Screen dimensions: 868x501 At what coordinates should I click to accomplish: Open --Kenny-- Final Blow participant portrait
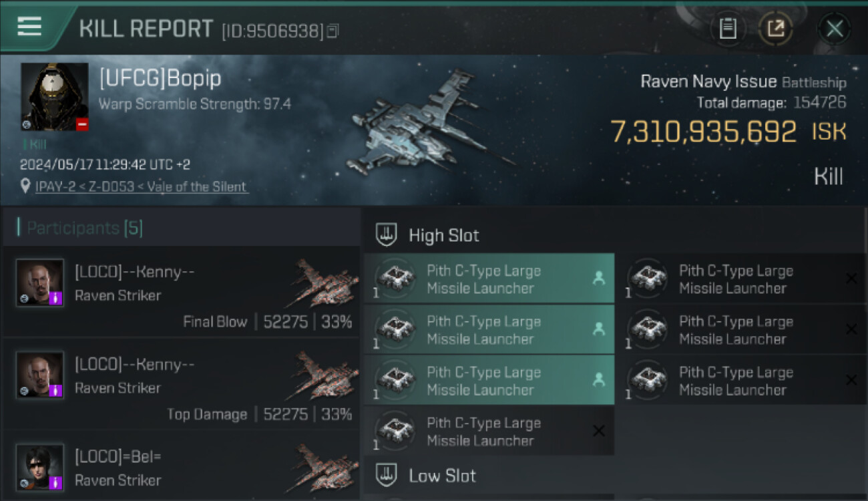40,283
